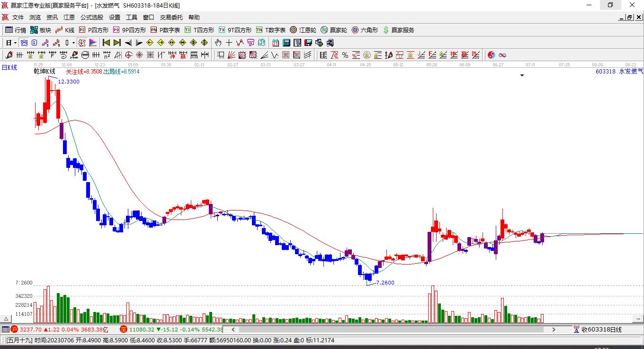Viewport: 644px width, 349px height.
Task: Click the 乾坤K线 indicator label
Action: (45, 72)
